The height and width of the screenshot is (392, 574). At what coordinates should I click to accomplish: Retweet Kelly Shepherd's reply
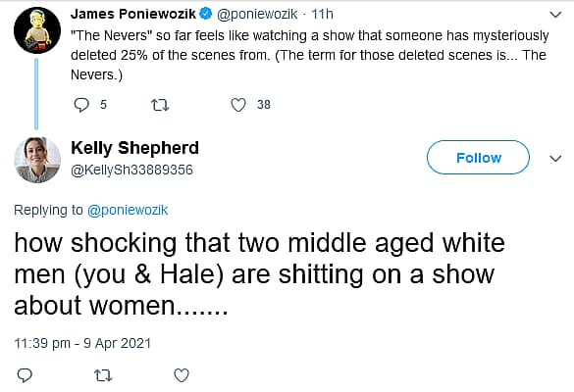point(103,375)
